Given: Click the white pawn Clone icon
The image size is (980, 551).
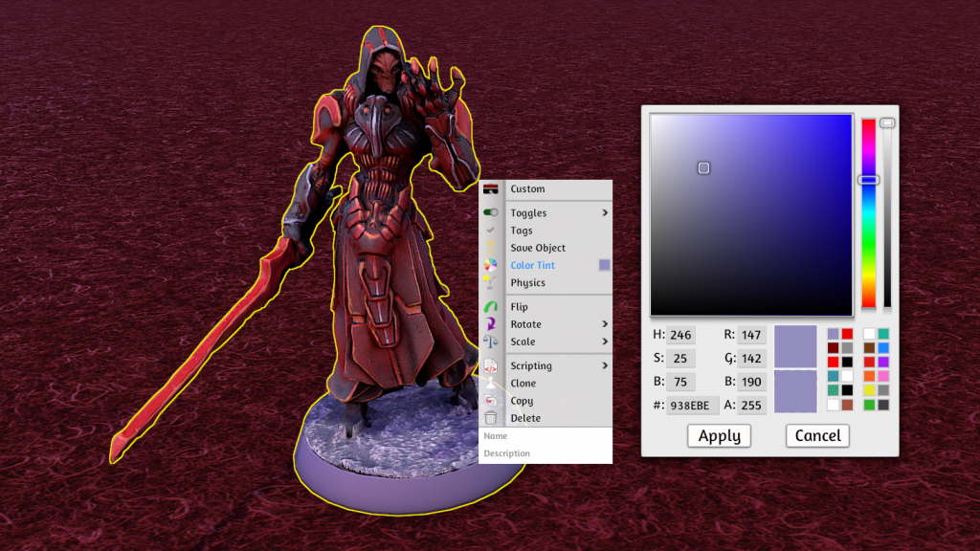Looking at the screenshot, I should (491, 383).
